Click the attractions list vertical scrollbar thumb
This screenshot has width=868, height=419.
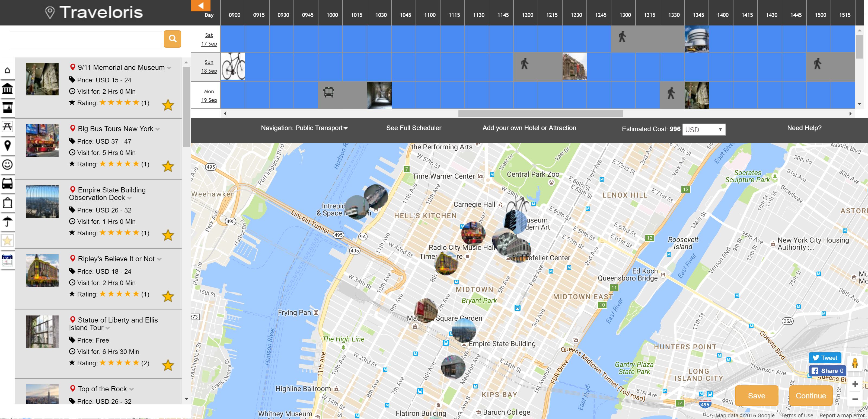tap(186, 107)
